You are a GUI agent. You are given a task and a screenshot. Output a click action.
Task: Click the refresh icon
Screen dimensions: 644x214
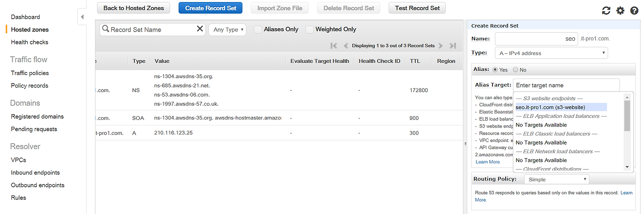[606, 11]
